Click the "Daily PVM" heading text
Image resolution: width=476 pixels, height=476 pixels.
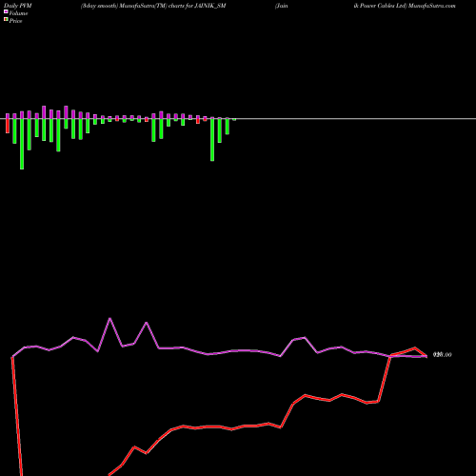click(18, 6)
